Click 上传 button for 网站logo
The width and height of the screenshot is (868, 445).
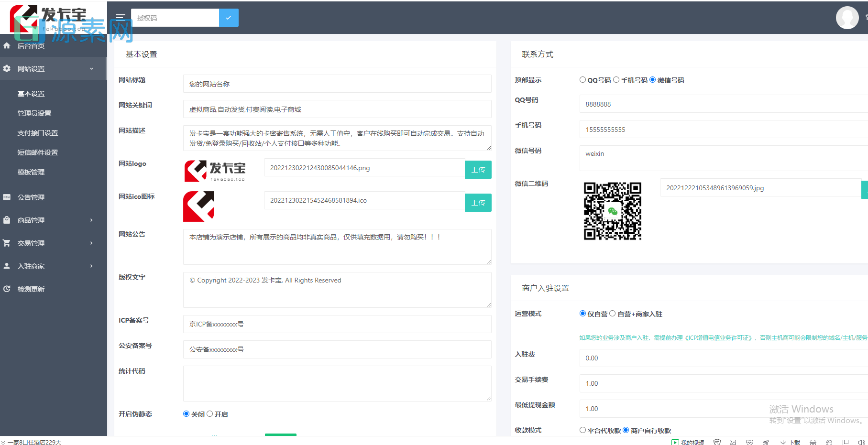pyautogui.click(x=478, y=169)
